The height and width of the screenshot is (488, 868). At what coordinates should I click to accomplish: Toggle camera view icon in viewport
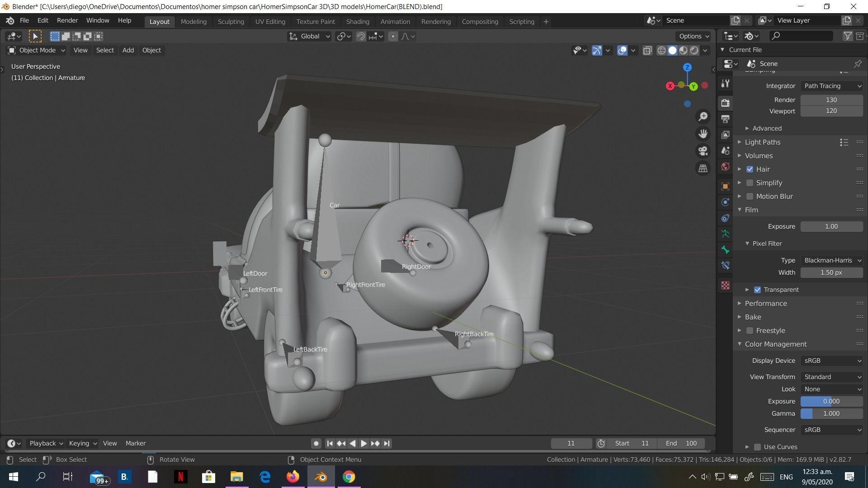tap(703, 151)
